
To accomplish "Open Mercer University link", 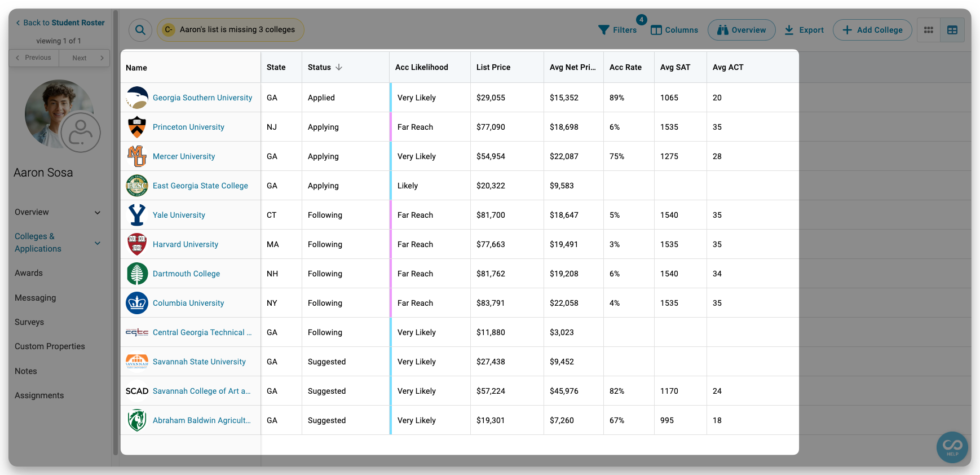I will click(x=184, y=156).
